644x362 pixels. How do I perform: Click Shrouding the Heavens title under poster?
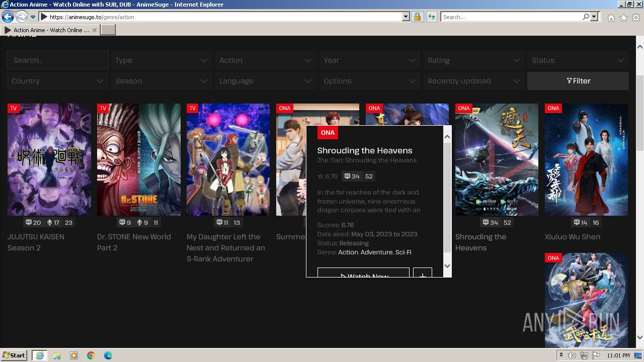[x=480, y=242]
